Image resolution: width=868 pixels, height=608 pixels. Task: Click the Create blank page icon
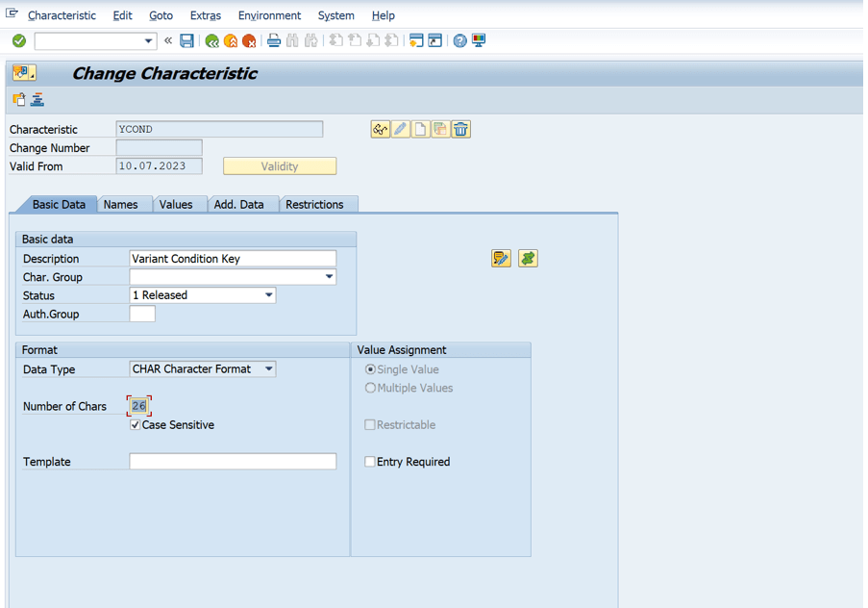coord(420,129)
